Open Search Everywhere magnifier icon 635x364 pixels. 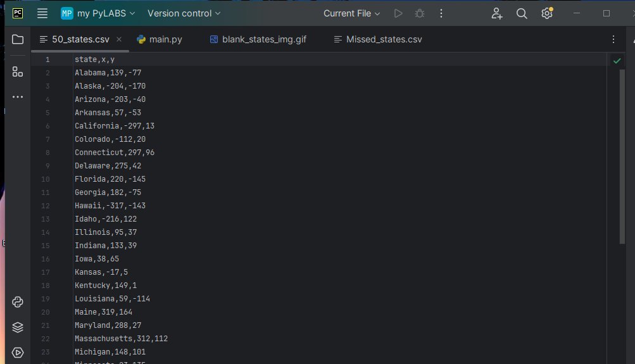pyautogui.click(x=522, y=13)
